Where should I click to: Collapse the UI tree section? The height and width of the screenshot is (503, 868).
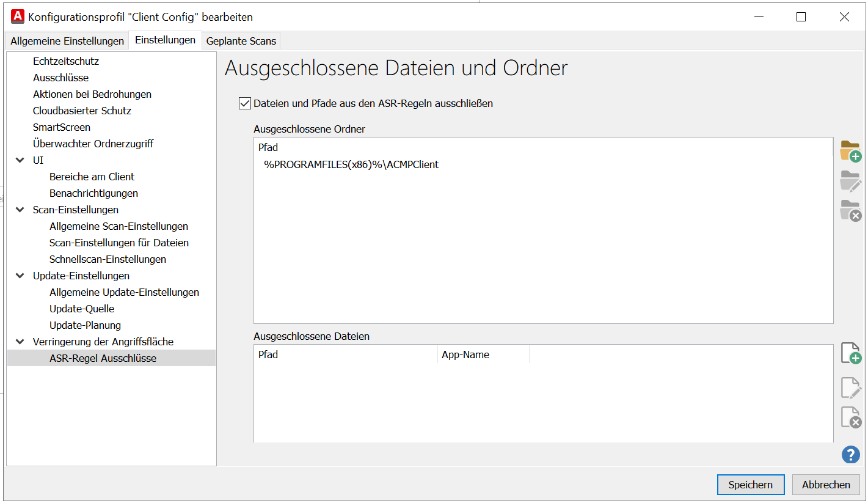[x=20, y=160]
